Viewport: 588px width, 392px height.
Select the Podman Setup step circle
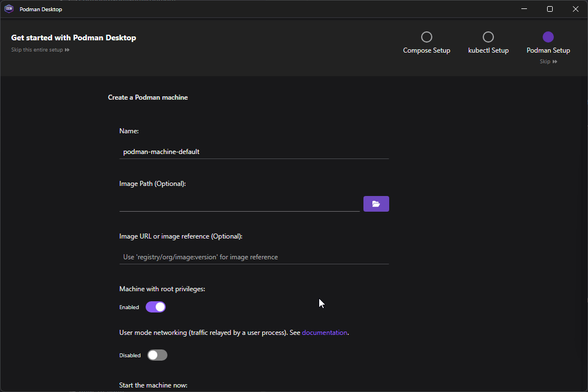(548, 37)
